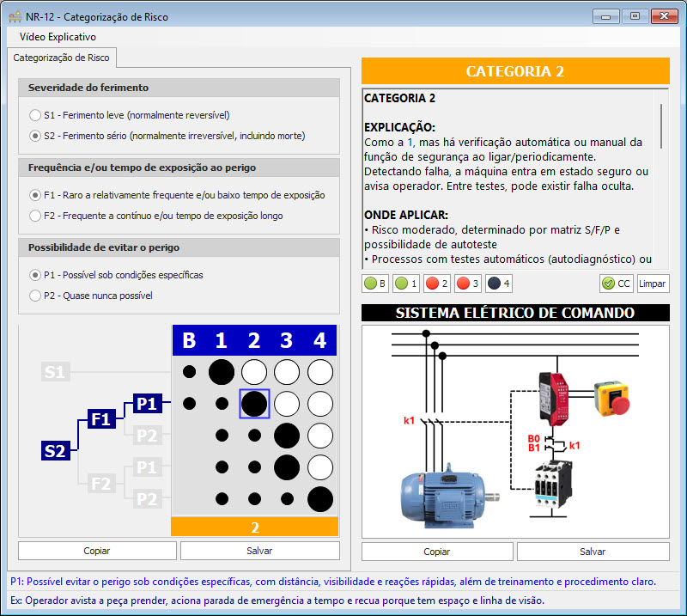
Task: Open the Vídeo Explicativo menu
Action: (58, 37)
